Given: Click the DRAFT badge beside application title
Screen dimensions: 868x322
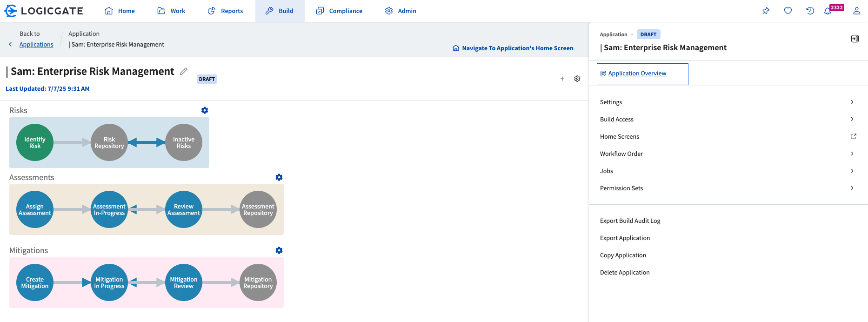Looking at the screenshot, I should (x=207, y=79).
